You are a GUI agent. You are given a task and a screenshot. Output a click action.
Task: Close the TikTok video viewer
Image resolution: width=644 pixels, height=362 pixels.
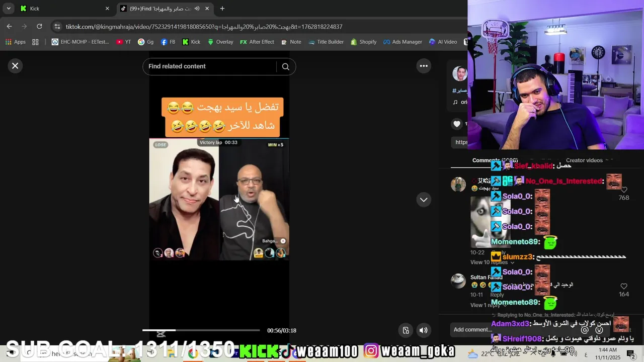click(x=15, y=66)
